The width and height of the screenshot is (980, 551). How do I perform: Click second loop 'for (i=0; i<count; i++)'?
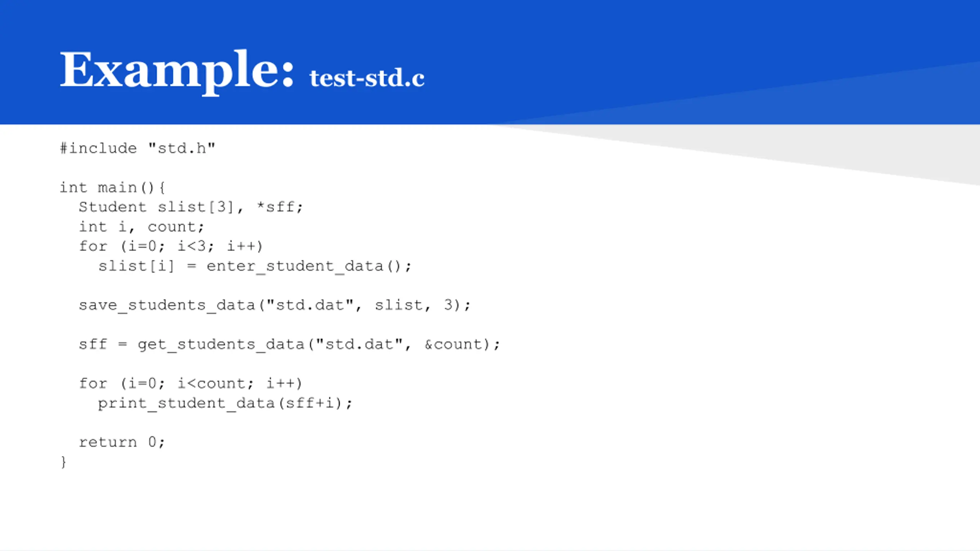click(191, 383)
